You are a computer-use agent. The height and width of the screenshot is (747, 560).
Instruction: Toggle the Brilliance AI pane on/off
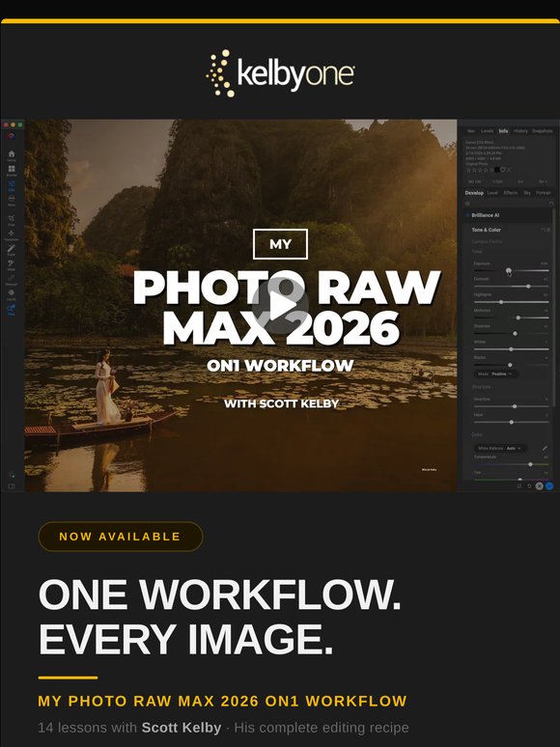(x=467, y=215)
